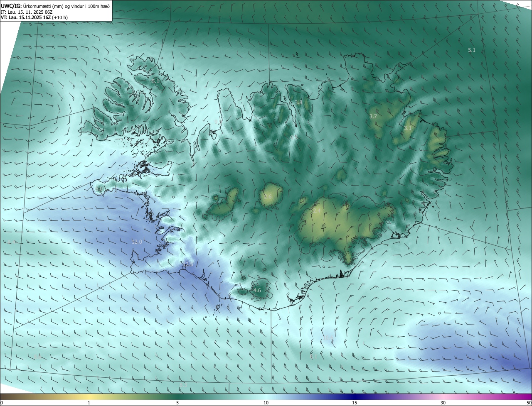The image size is (532, 406).
Task: Click the 'VT: Lau. 15.11.2025 16Z (+10 h)' line
Action: point(34,17)
